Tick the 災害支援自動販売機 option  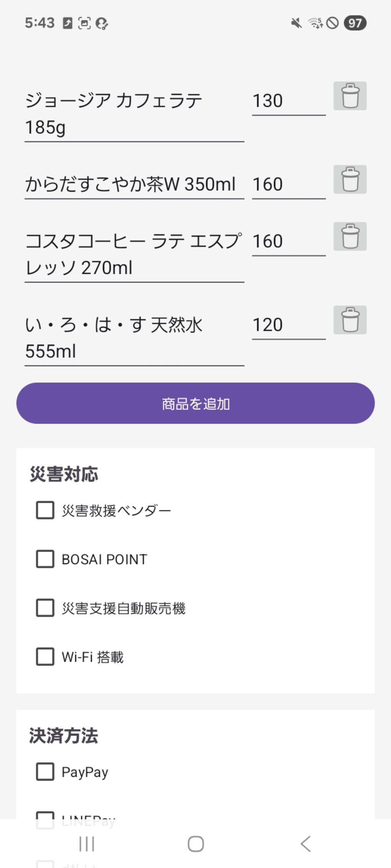(x=45, y=608)
